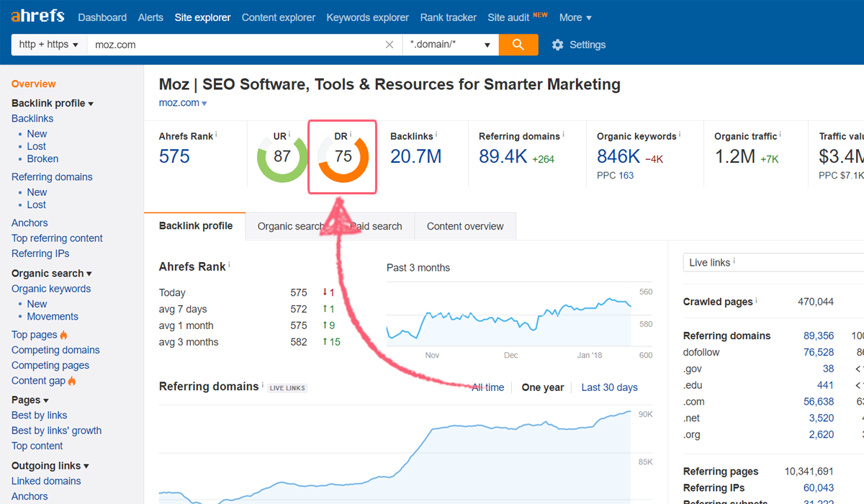Open Competing pages
The height and width of the screenshot is (504, 864).
coord(50,365)
